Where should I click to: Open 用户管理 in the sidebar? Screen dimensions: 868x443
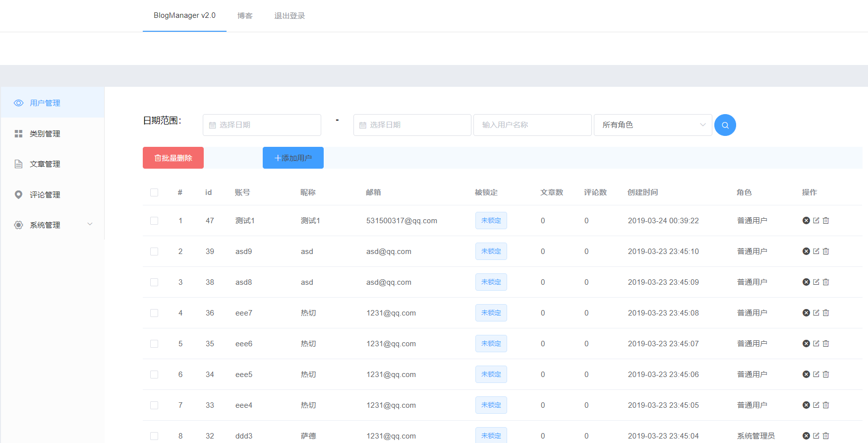pyautogui.click(x=52, y=103)
